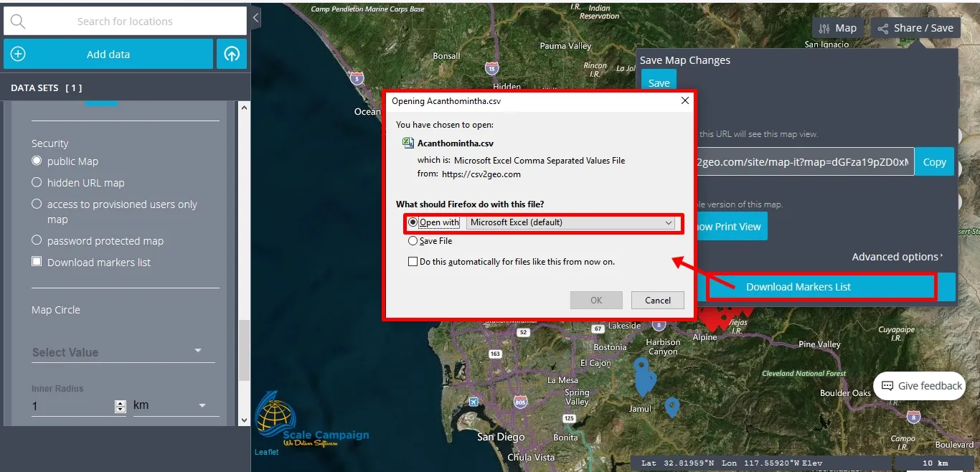Click in the Search for locations field

126,22
